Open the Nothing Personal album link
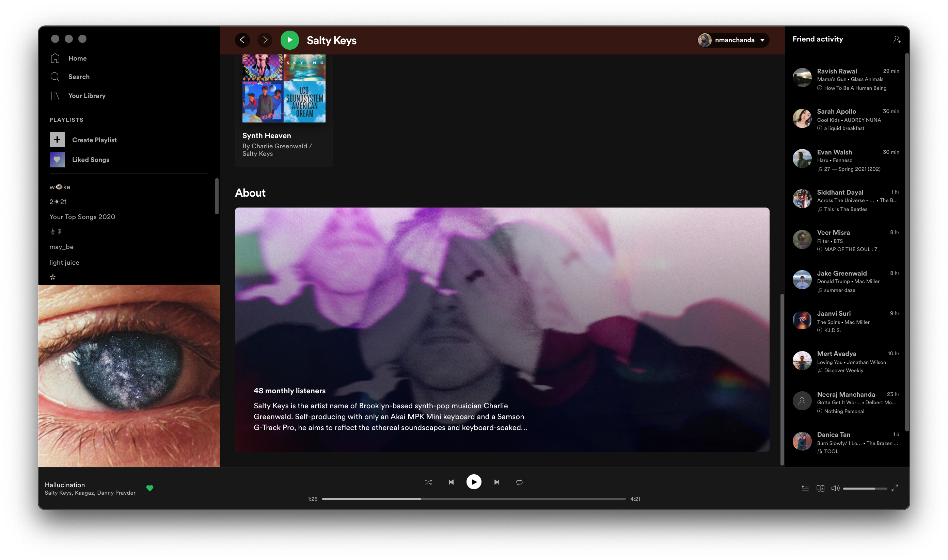This screenshot has height=560, width=948. point(844,411)
